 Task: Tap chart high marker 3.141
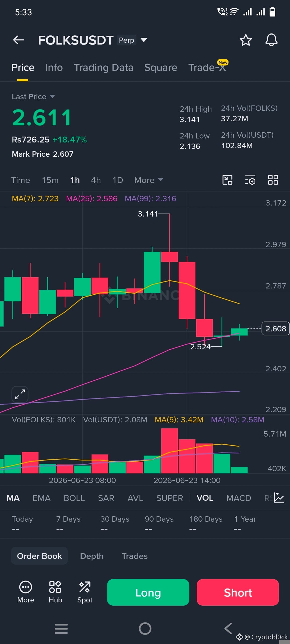[148, 214]
